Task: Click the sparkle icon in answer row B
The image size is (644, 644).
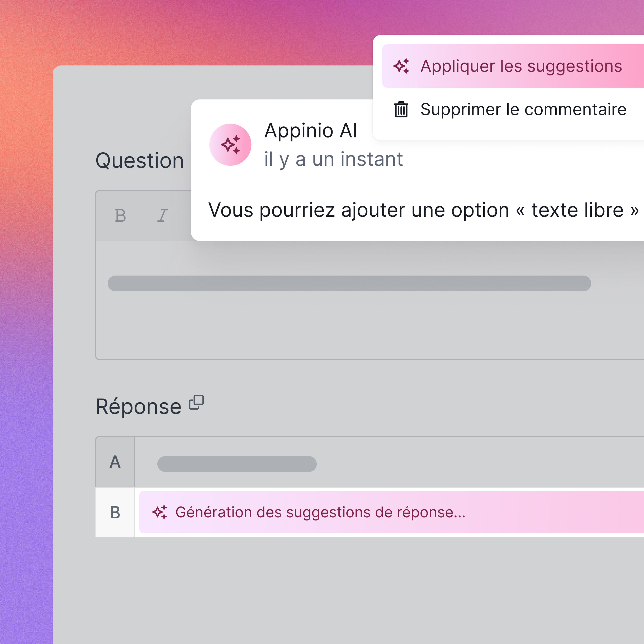Action: (160, 512)
